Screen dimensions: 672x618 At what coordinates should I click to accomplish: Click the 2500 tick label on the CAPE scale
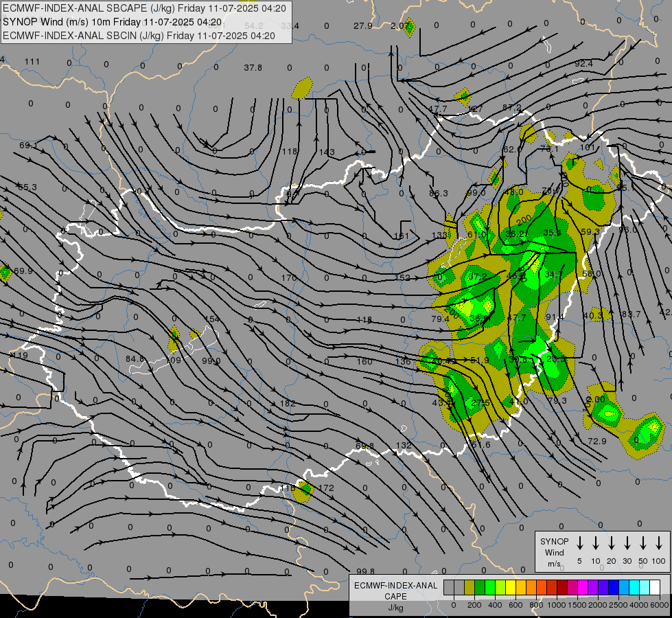[618, 605]
